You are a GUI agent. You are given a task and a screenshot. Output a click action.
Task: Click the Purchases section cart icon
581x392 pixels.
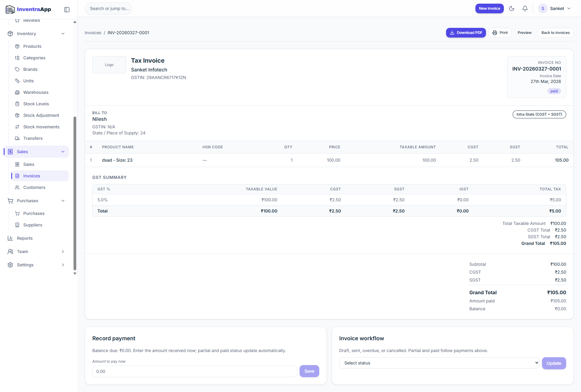click(10, 201)
